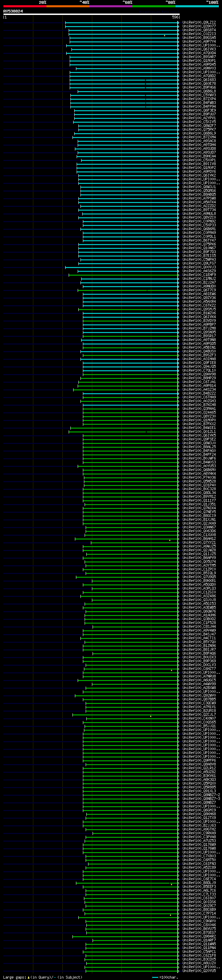Open hit UniRef100_Q9LZI2
The image size is (222, 980).
pos(199,23)
